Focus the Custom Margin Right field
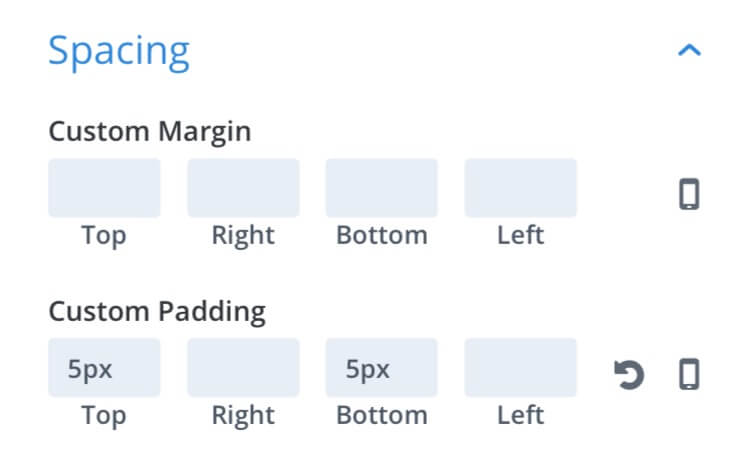Screen dimensions: 732x464 243,188
